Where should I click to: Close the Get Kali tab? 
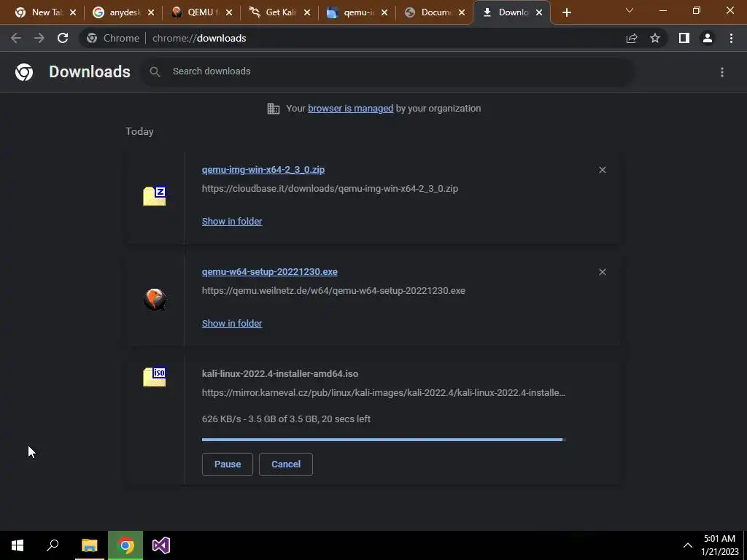[x=307, y=12]
